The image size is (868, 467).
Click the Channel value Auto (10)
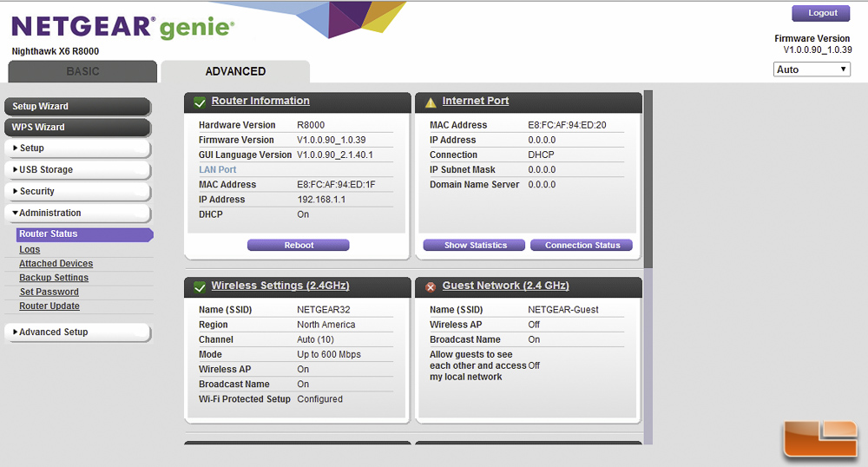pos(316,339)
